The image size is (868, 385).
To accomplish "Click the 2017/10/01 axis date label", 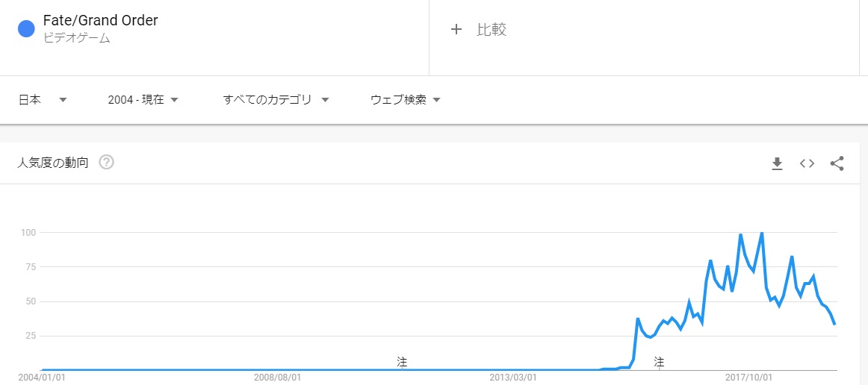I will [748, 378].
